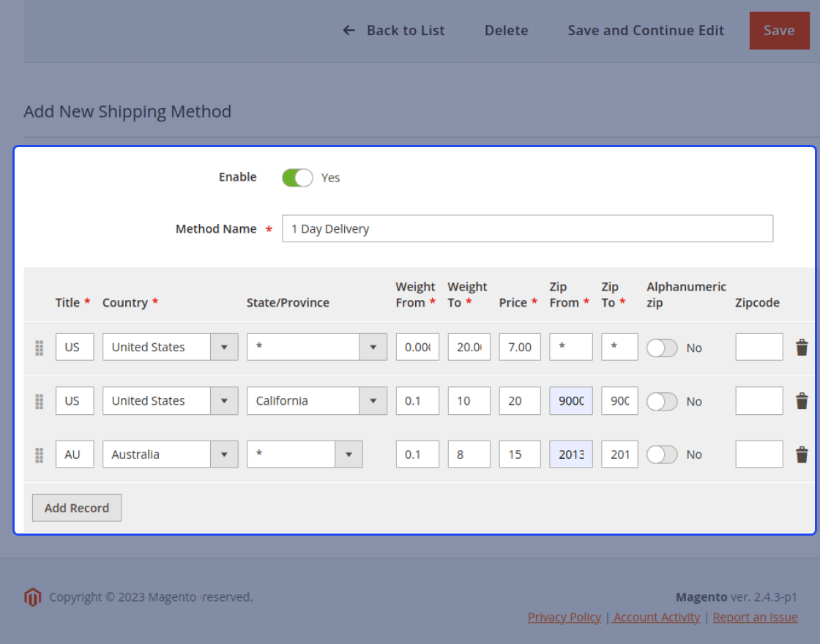Image resolution: width=820 pixels, height=644 pixels.
Task: Click Weight To field showing 20.0
Action: click(x=469, y=347)
